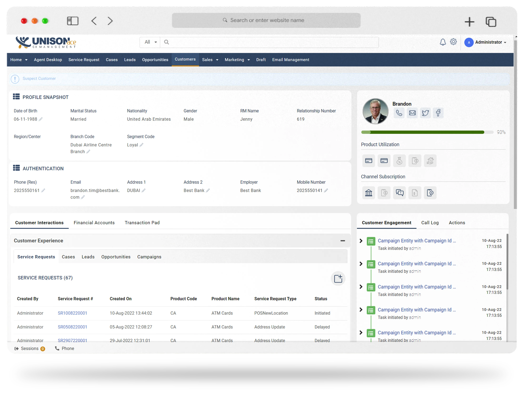Image resolution: width=532 pixels, height=394 pixels.
Task: Open the All search filter dropdown
Action: 150,42
